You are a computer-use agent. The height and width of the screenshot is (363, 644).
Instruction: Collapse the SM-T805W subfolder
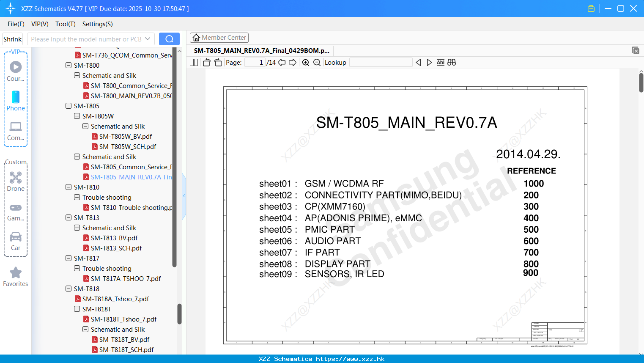tap(77, 116)
